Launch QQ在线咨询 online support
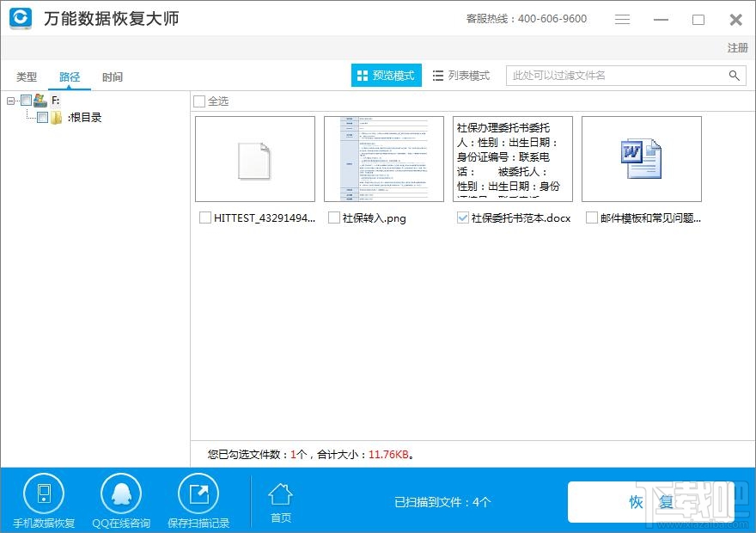The width and height of the screenshot is (756, 533). point(120,499)
